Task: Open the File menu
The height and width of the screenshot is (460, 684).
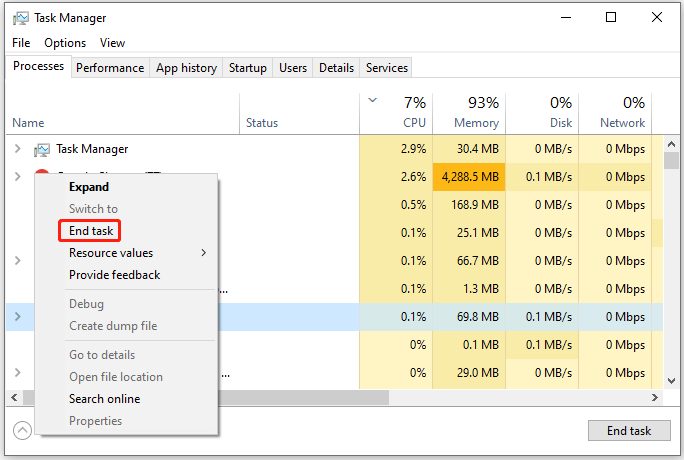Action: [x=21, y=43]
